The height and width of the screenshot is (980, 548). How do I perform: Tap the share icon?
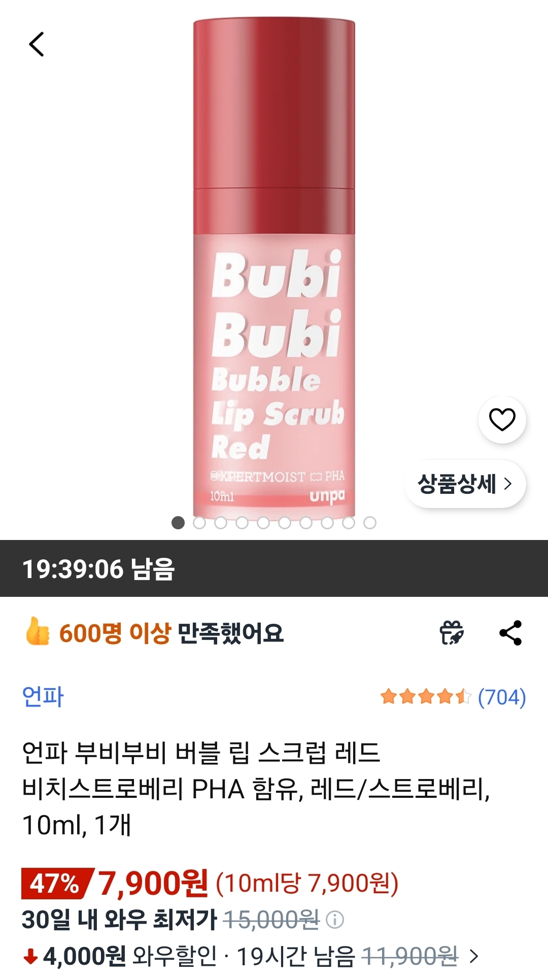click(x=510, y=633)
